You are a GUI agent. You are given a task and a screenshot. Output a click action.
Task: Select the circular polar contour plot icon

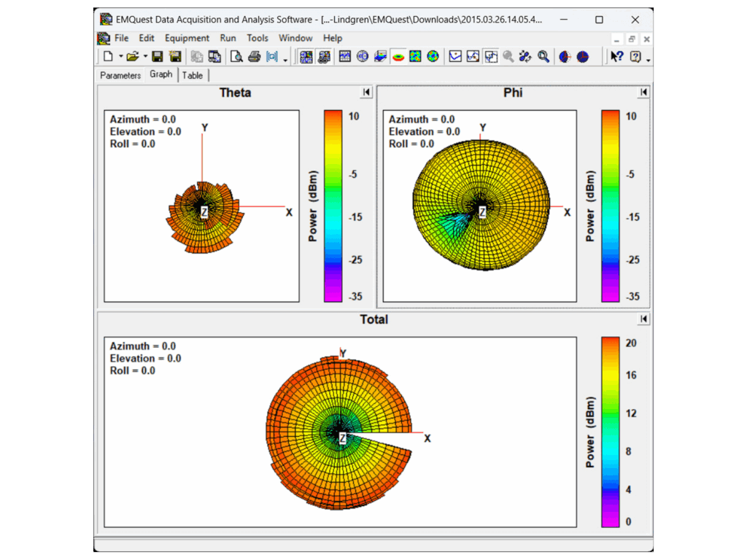tap(433, 56)
